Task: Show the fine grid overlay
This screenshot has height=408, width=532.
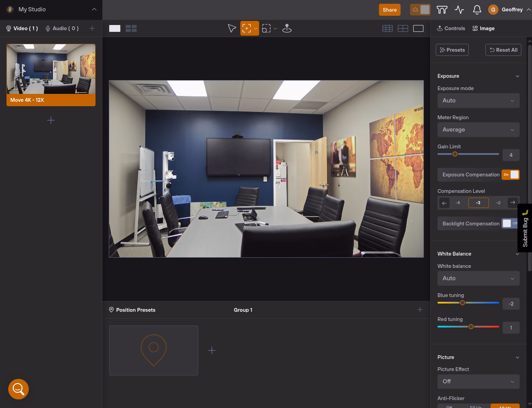Action: tap(388, 28)
